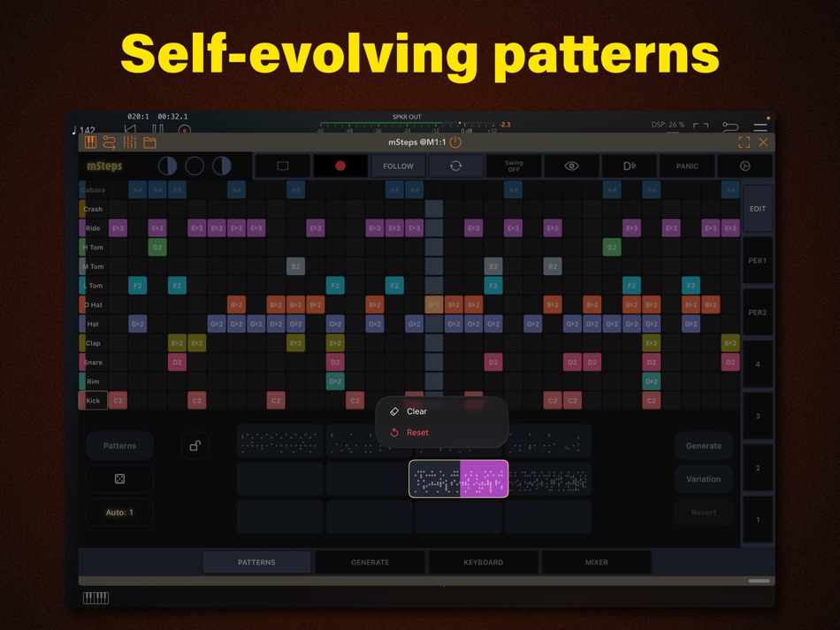Select the left half-filled circle button
The image size is (840, 630).
coord(168,166)
